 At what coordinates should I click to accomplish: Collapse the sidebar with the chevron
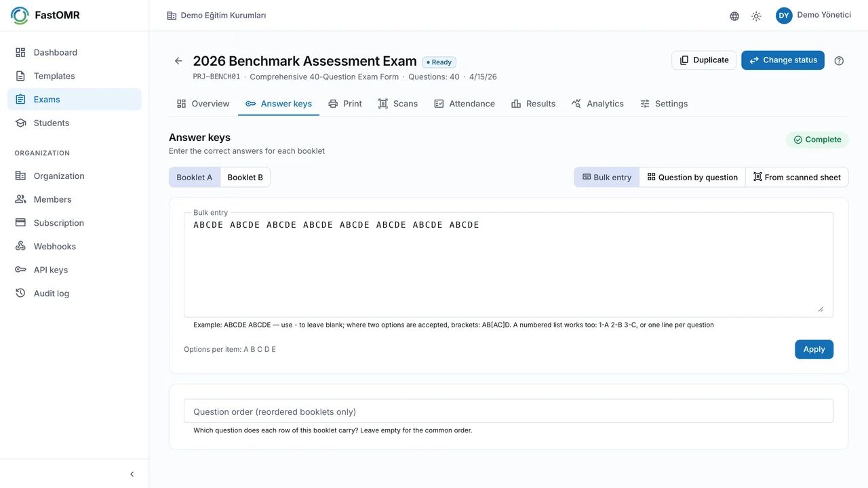click(132, 474)
